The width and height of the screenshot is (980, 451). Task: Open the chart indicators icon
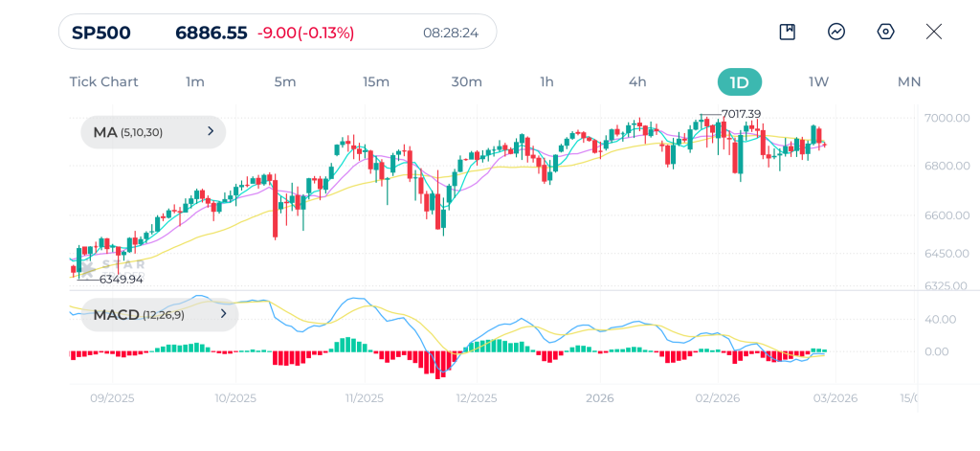836,32
